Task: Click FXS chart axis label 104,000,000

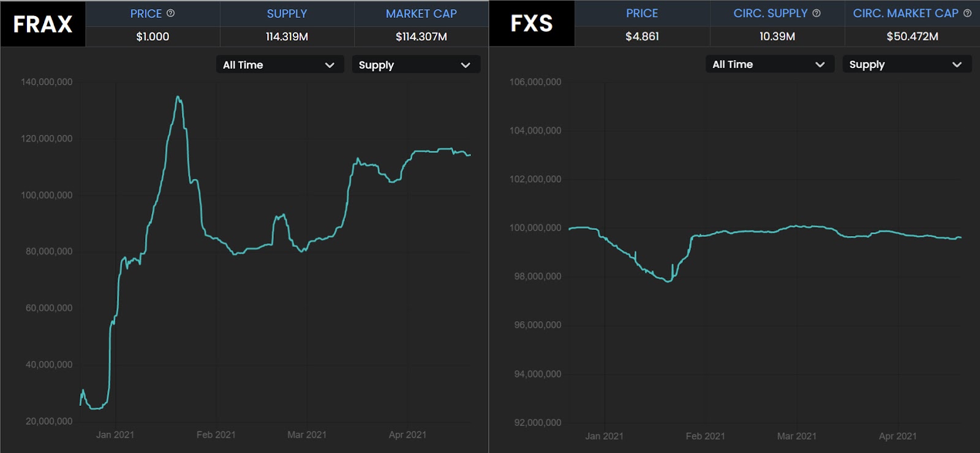Action: [x=535, y=131]
